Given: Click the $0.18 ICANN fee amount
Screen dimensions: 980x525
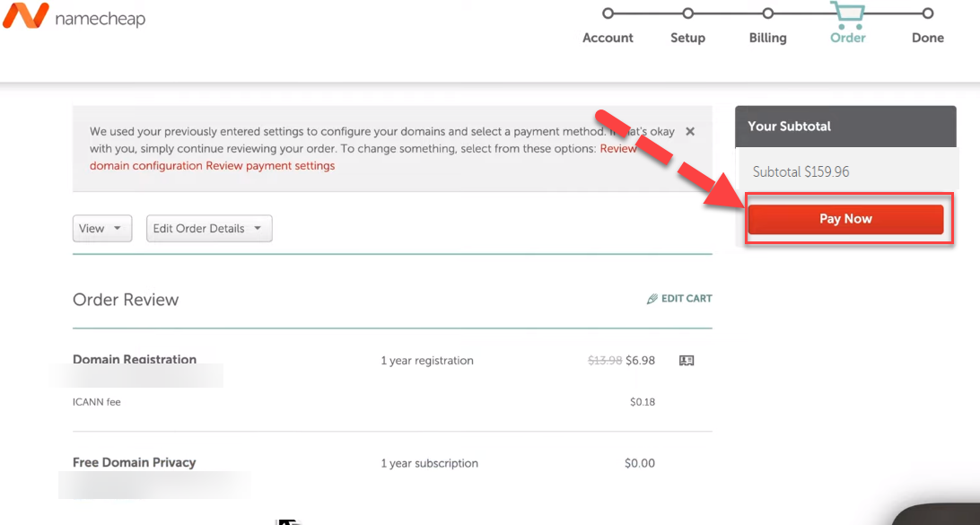Looking at the screenshot, I should coord(643,402).
